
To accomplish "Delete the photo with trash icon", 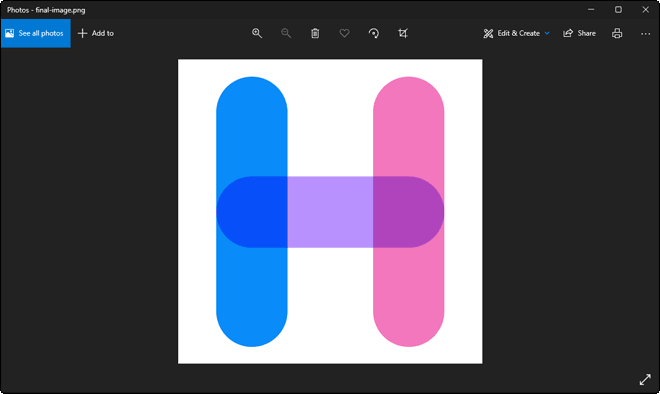I will click(x=315, y=33).
